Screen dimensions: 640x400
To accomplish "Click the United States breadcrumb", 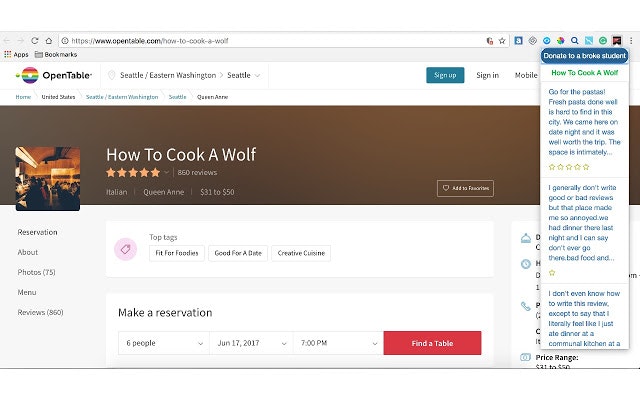I will (x=58, y=97).
